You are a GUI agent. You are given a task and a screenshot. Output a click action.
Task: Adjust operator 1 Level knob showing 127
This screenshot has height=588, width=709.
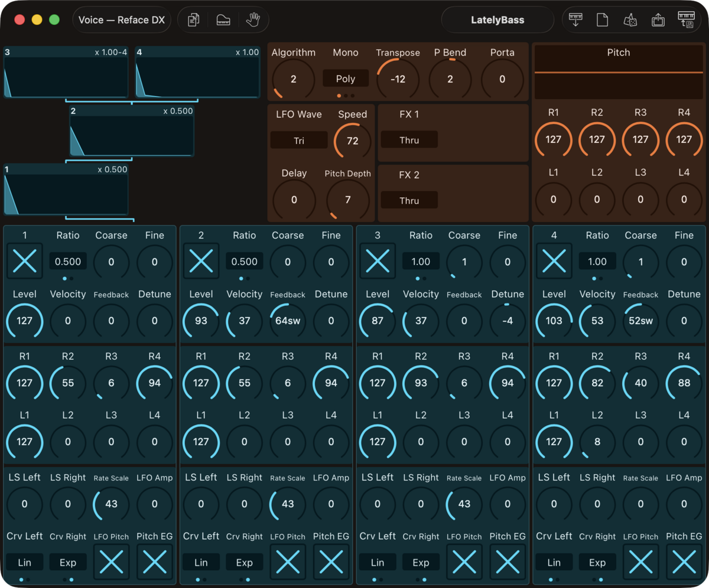pos(25,321)
